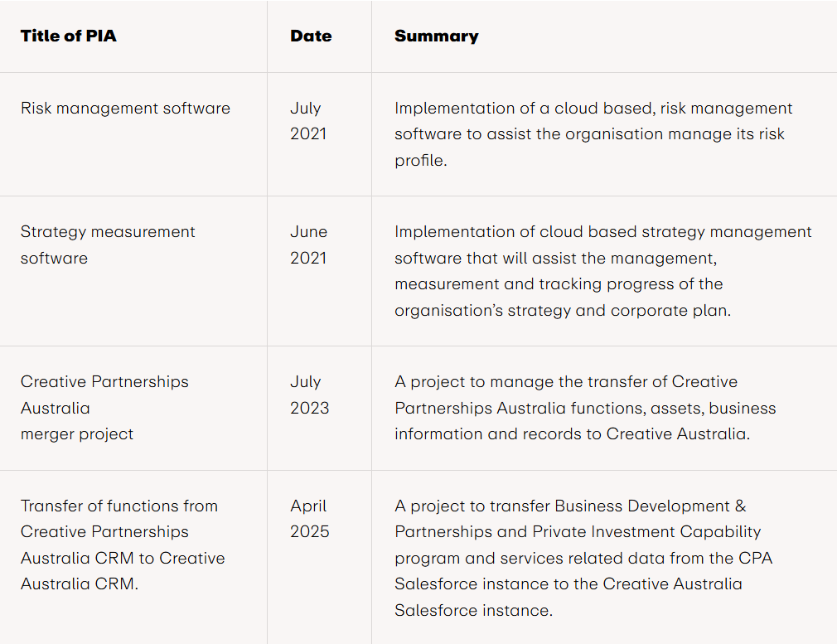The height and width of the screenshot is (644, 837).
Task: Click the 'June 2021' date cell
Action: point(309,245)
